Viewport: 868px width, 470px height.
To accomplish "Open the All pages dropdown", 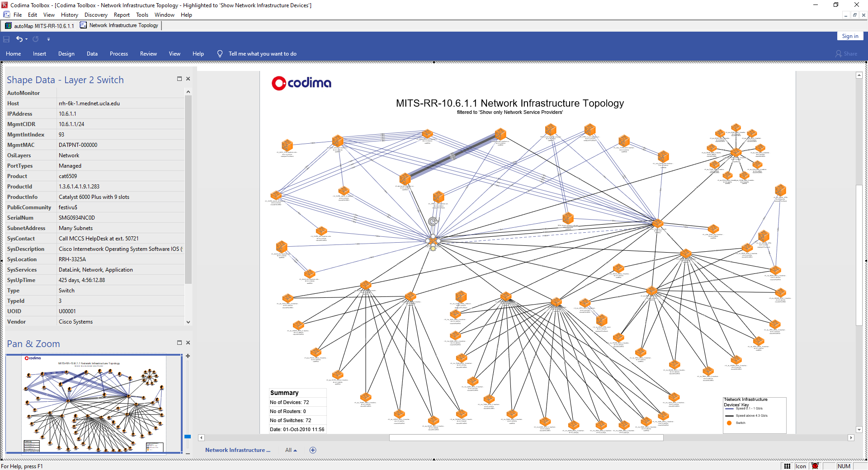I will (291, 450).
